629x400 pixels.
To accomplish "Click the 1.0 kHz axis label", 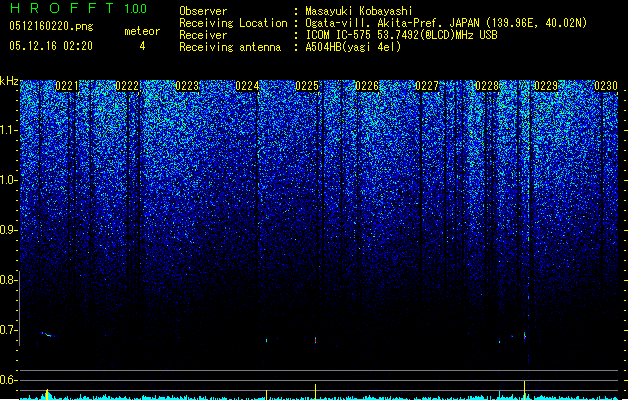I will coord(9,180).
